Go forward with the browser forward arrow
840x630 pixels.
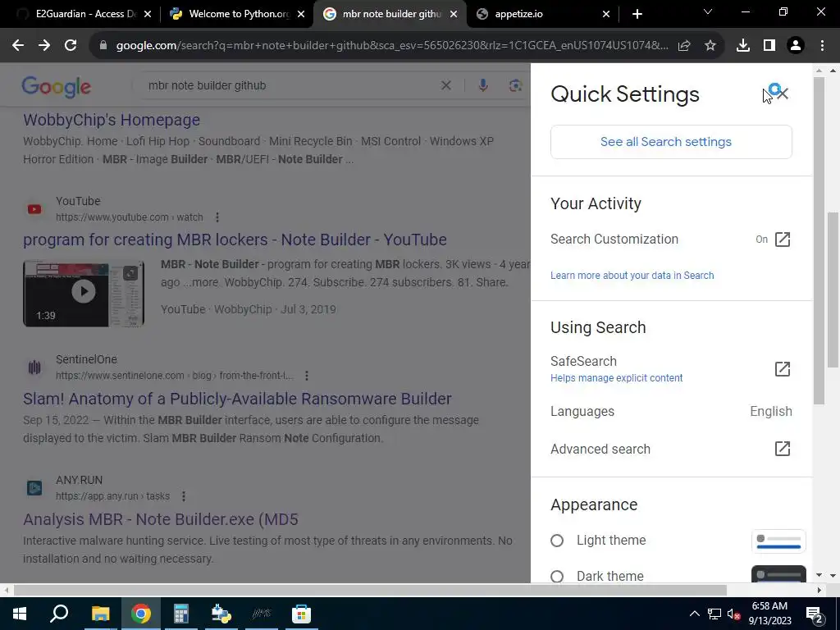[44, 46]
